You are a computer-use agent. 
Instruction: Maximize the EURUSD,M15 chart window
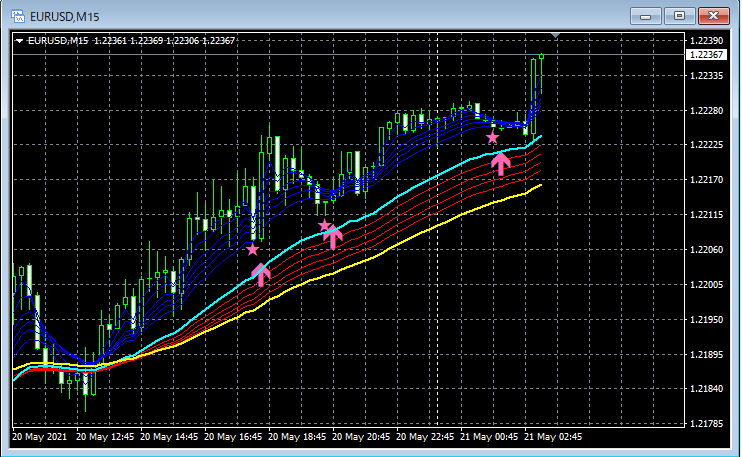pyautogui.click(x=679, y=17)
